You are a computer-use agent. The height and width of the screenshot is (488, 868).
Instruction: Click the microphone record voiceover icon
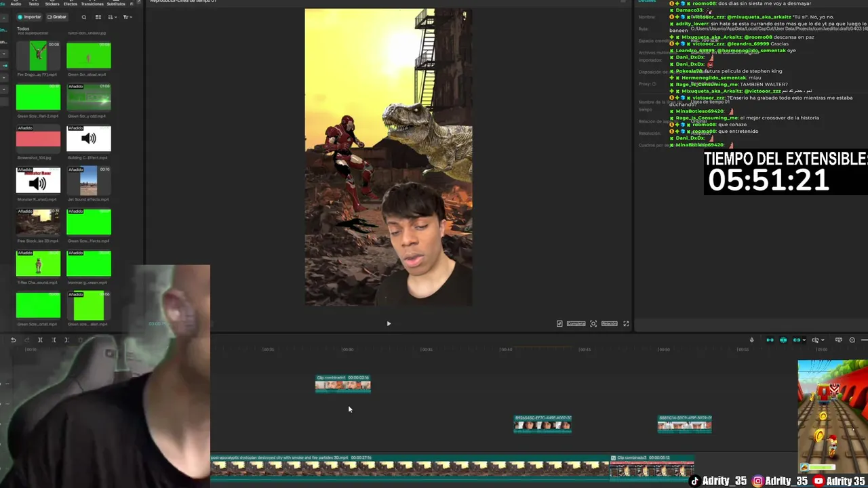[751, 340]
